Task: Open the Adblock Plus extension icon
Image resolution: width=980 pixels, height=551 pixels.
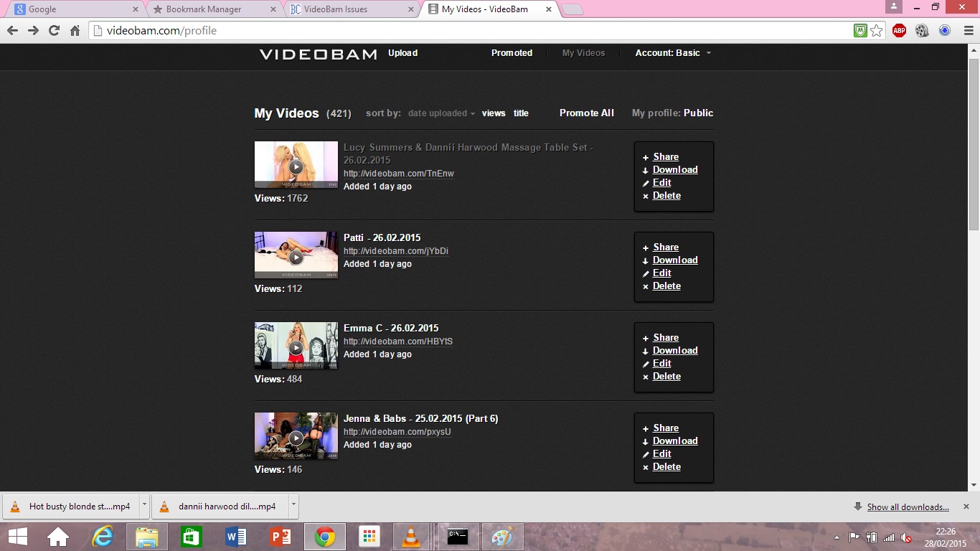Action: tap(899, 31)
